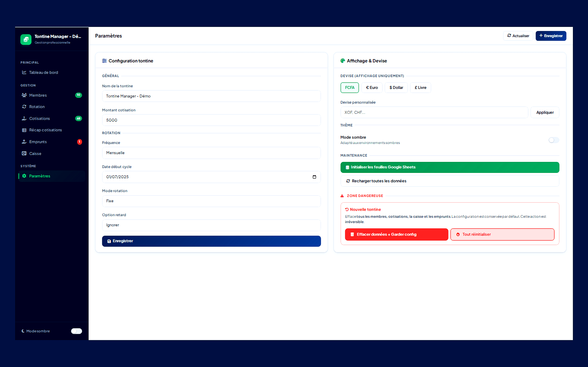
Task: Click the Emprunts icon in the sidebar
Action: [24, 141]
